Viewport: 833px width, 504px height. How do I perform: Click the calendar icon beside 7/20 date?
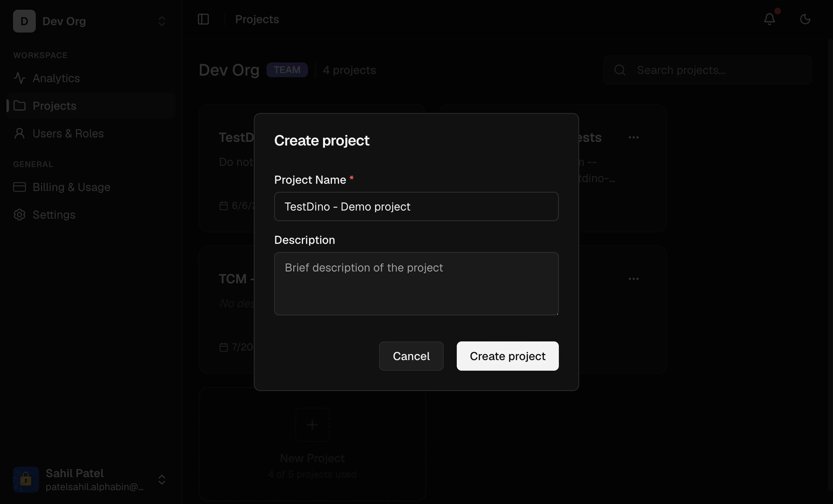pos(223,347)
